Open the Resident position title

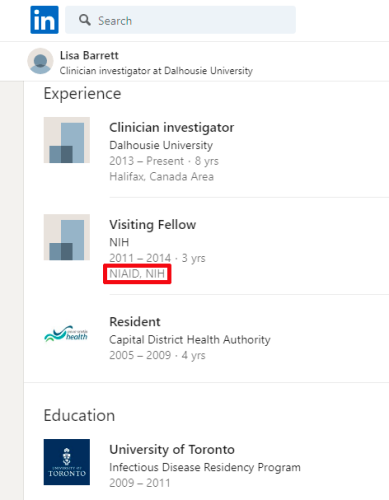tap(135, 322)
